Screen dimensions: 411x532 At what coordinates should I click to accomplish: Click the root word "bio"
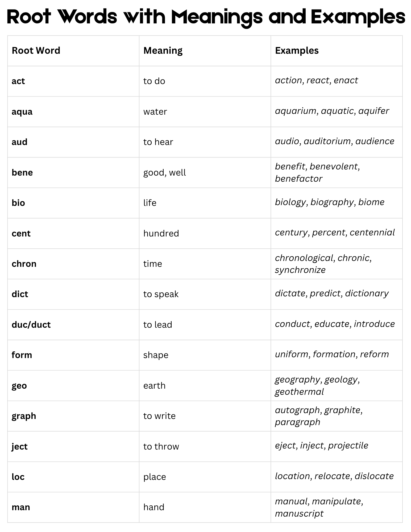(18, 203)
